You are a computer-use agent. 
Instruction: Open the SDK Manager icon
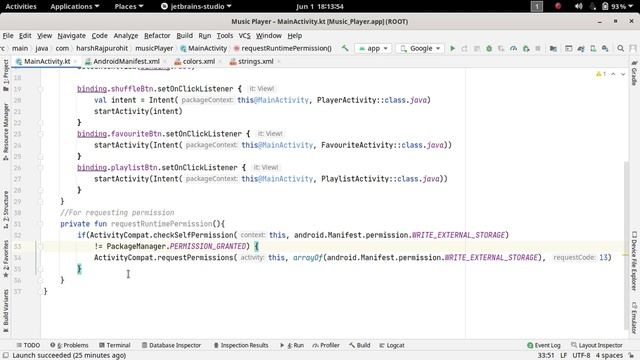605,48
